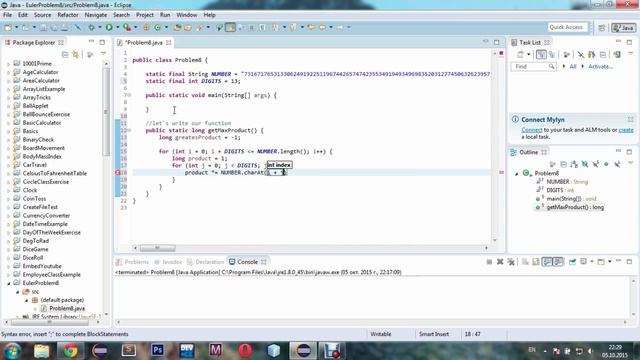Select NUMBER : String in Outline

pyautogui.click(x=567, y=182)
